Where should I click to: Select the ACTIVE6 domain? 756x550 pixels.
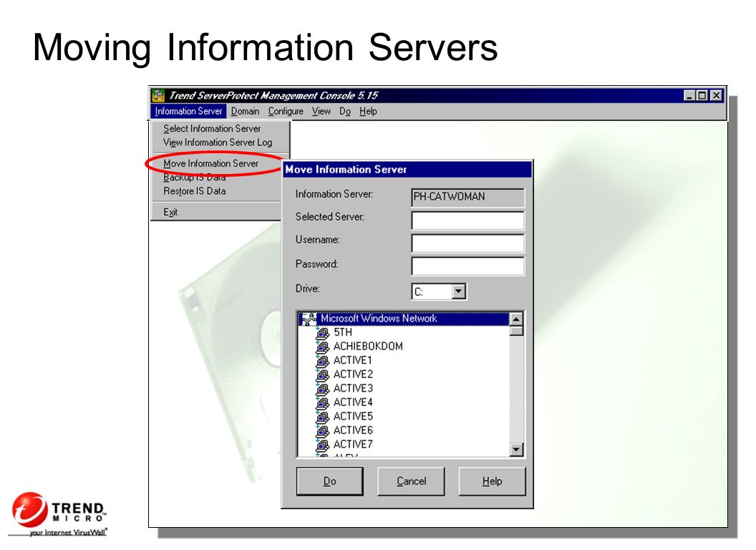353,431
